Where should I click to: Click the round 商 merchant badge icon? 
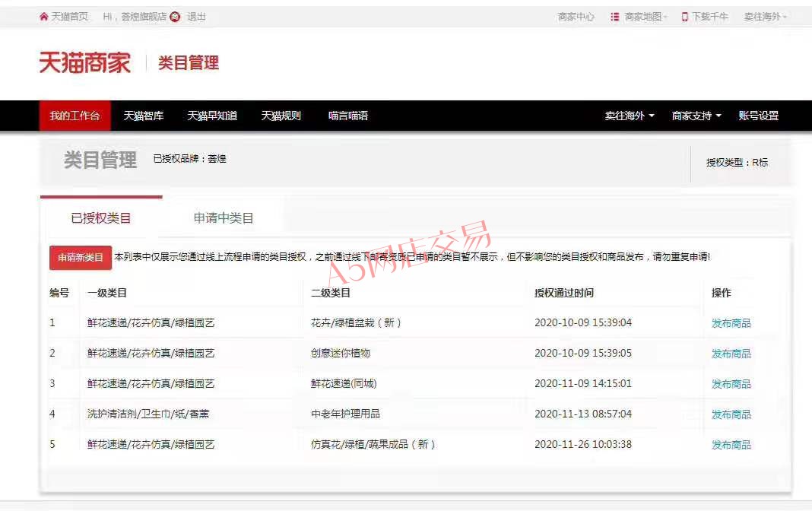click(175, 17)
